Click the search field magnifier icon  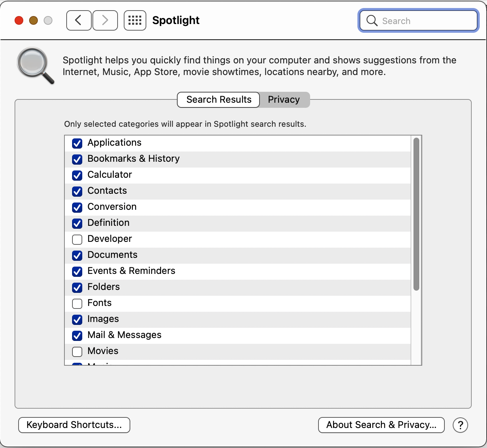tap(372, 21)
